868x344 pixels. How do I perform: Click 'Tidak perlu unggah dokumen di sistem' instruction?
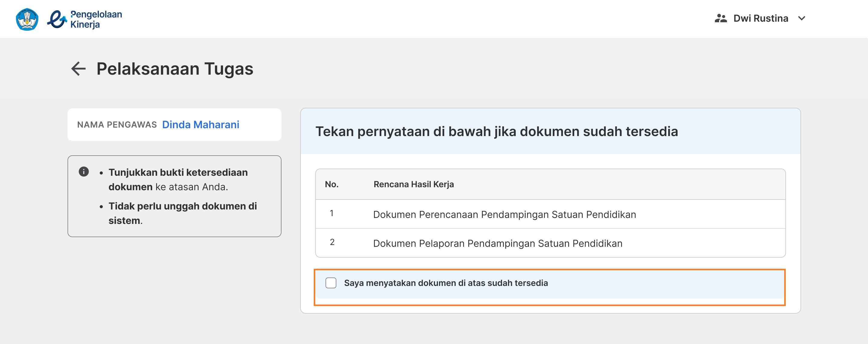(183, 213)
